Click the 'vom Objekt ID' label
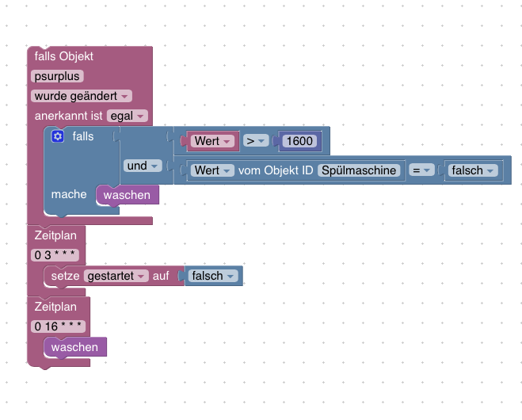 coord(276,170)
